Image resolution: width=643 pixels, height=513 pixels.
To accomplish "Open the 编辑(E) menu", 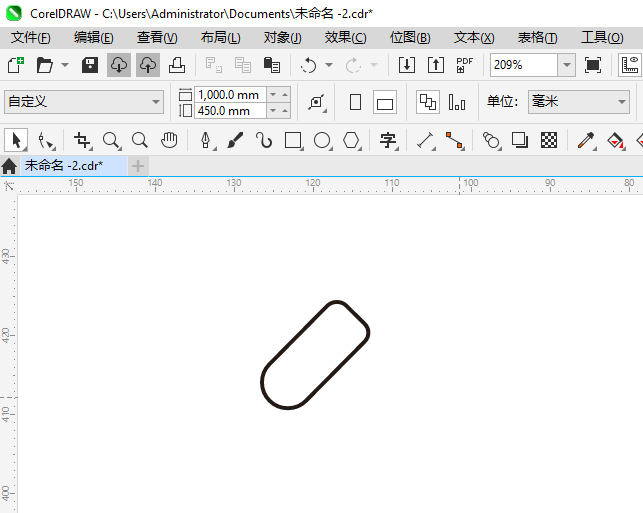I will [x=93, y=38].
